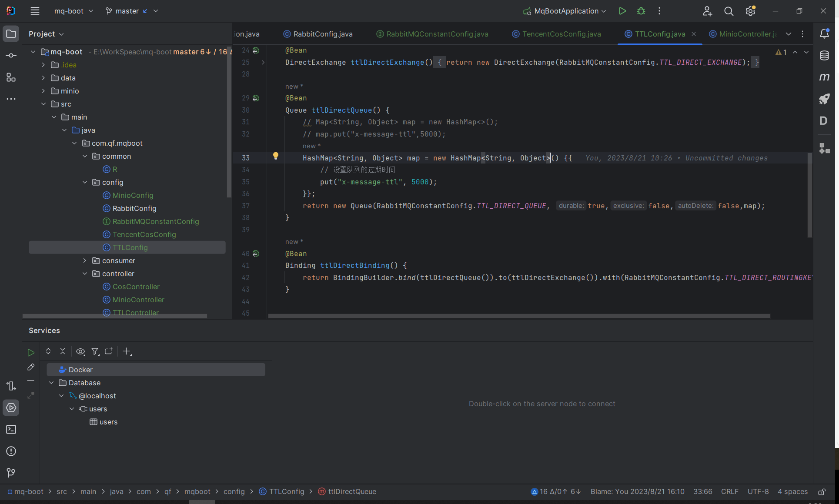
Task: Switch to the RabbitMQConstantConfig.java tab
Action: click(432, 34)
